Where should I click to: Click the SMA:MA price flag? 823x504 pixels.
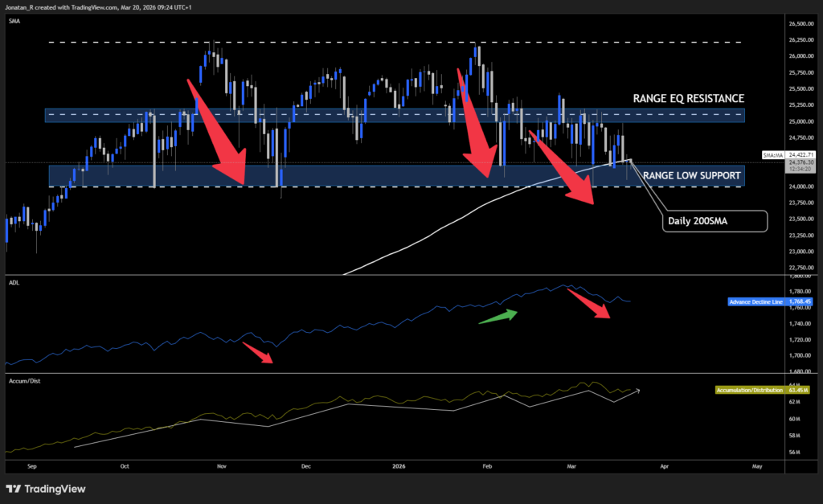(772, 155)
